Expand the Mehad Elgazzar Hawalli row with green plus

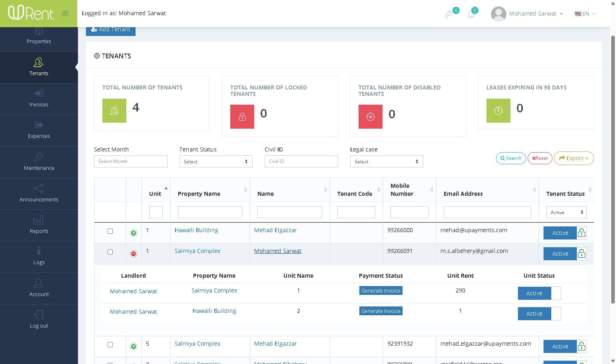click(x=134, y=233)
